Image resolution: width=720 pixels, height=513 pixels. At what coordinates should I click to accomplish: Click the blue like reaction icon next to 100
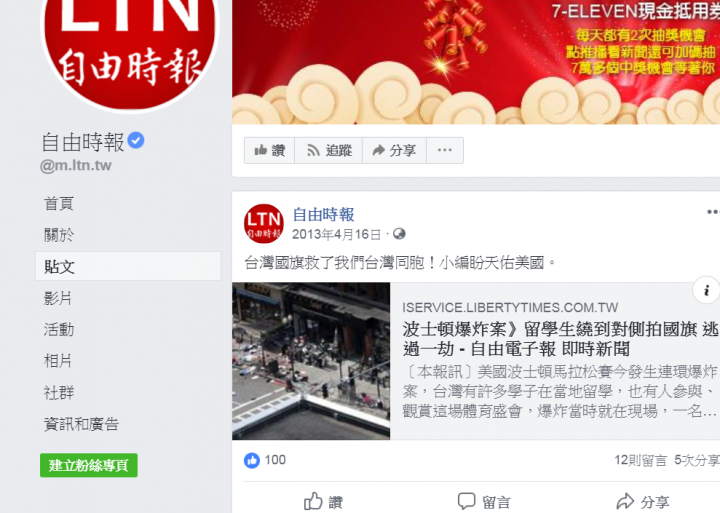252,460
